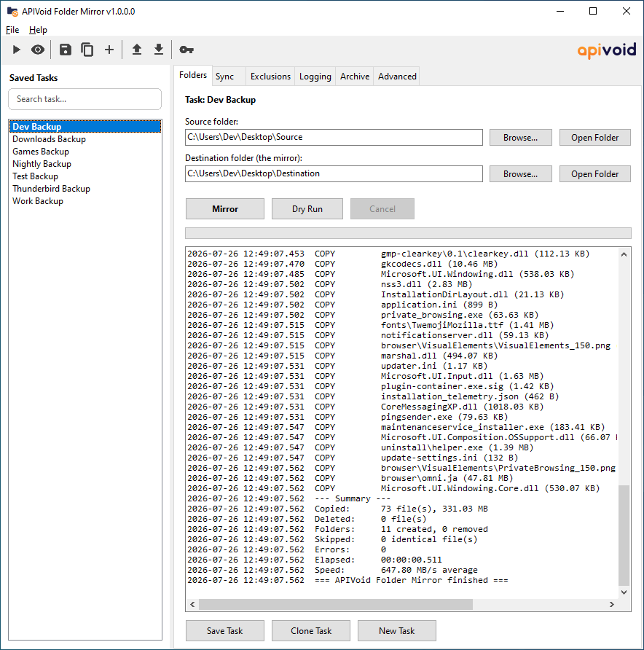Click the clone task copy icon
644x650 pixels.
pyautogui.click(x=87, y=50)
